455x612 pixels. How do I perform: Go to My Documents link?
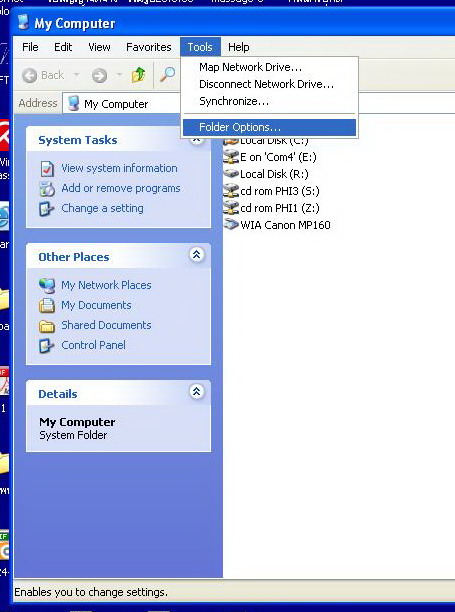coord(96,305)
